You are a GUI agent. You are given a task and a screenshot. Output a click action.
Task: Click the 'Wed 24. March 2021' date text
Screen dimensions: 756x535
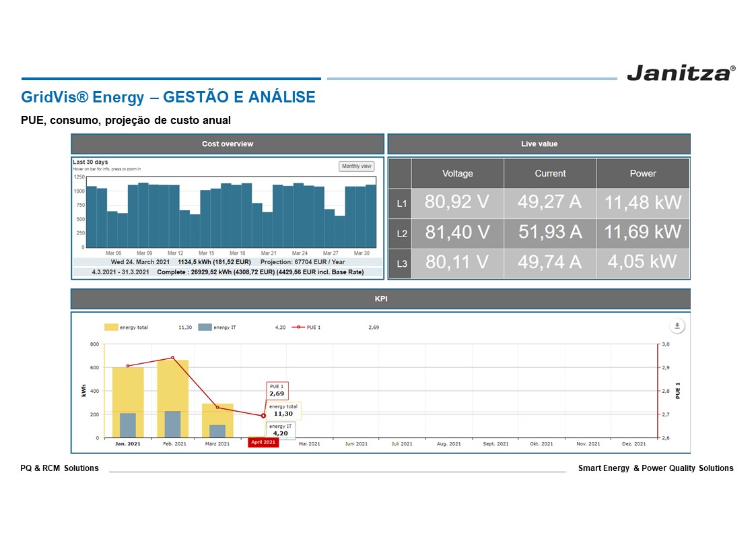click(140, 262)
